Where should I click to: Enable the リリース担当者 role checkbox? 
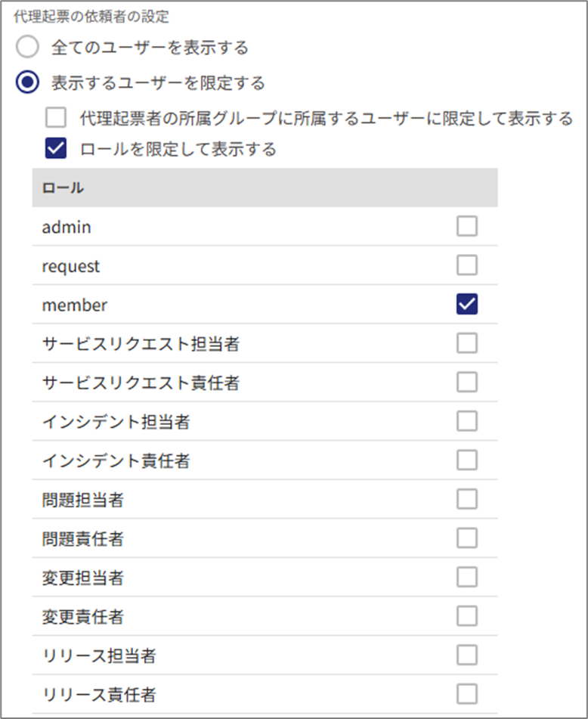point(467,655)
